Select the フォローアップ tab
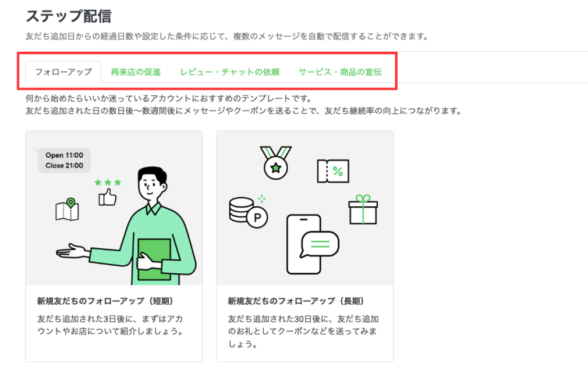The image size is (588, 367). pos(63,72)
